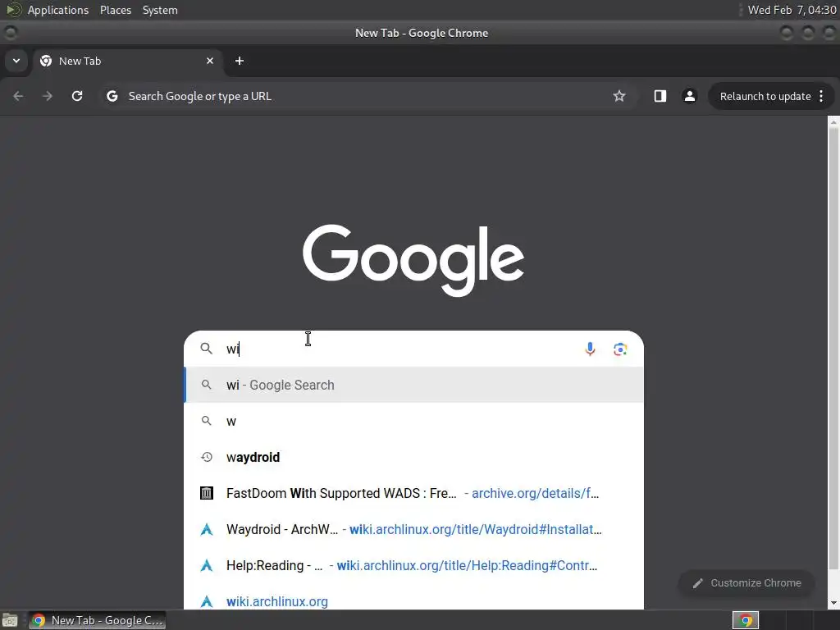Click the archive.org icon beside FastDoom suggestion
840x630 pixels.
pyautogui.click(x=206, y=493)
